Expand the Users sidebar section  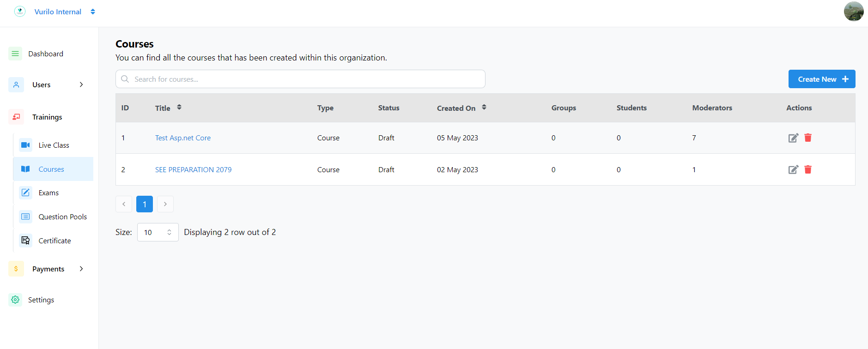pos(81,84)
